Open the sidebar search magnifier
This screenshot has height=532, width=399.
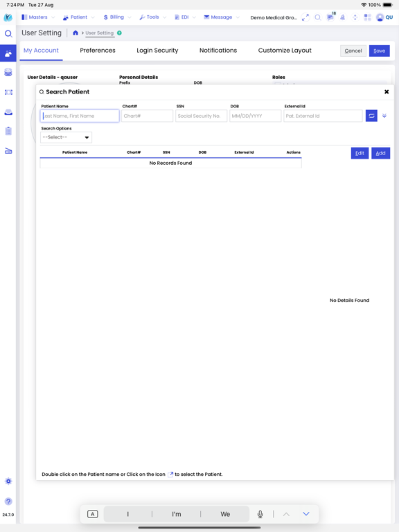point(8,33)
